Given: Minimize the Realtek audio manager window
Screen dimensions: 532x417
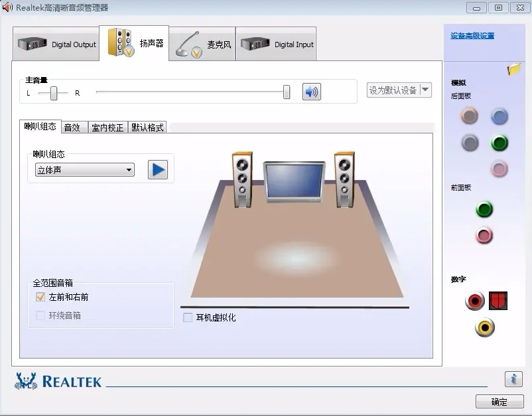Looking at the screenshot, I should (x=476, y=7).
